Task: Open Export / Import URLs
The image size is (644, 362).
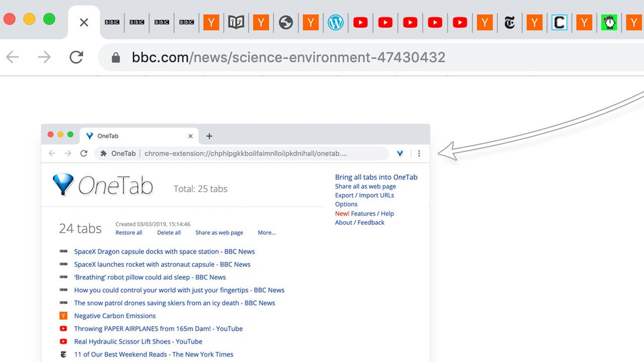Action: point(364,195)
